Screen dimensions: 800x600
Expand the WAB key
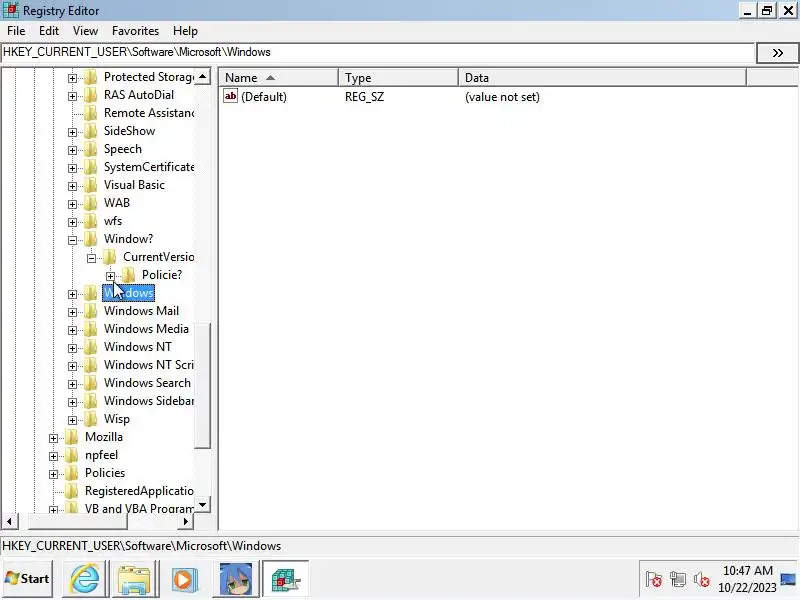72,204
